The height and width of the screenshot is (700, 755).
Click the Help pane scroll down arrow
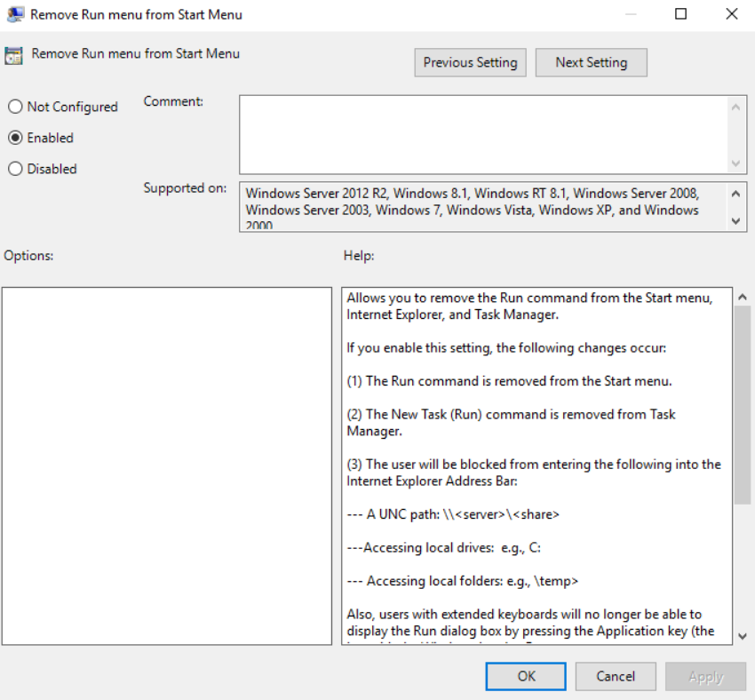click(x=743, y=634)
